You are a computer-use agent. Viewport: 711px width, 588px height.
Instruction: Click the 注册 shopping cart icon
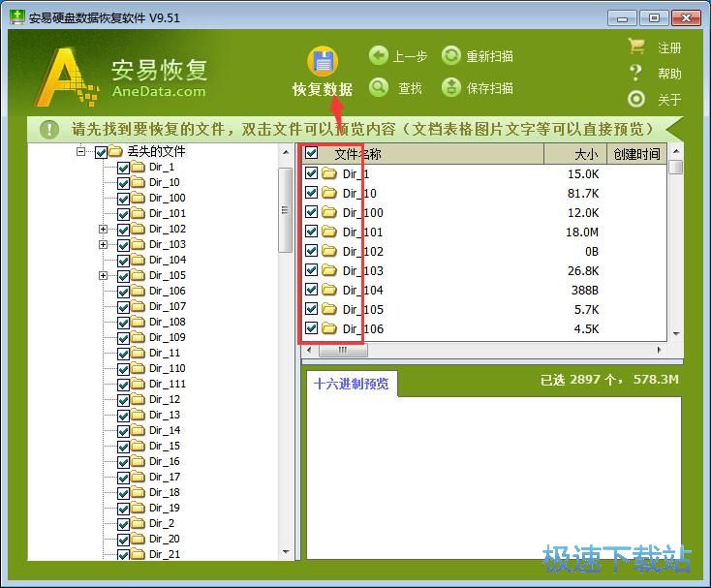coord(636,46)
